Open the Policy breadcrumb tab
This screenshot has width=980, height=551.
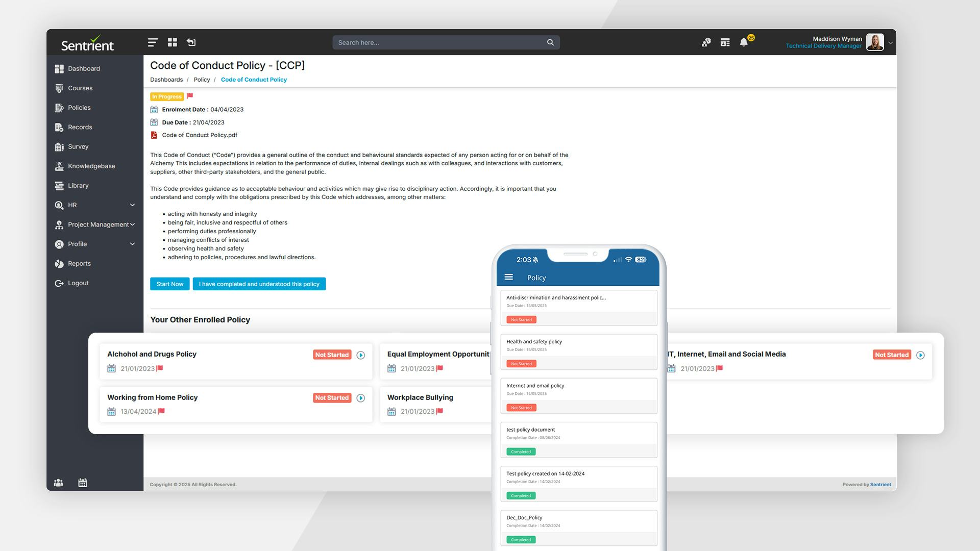click(202, 80)
